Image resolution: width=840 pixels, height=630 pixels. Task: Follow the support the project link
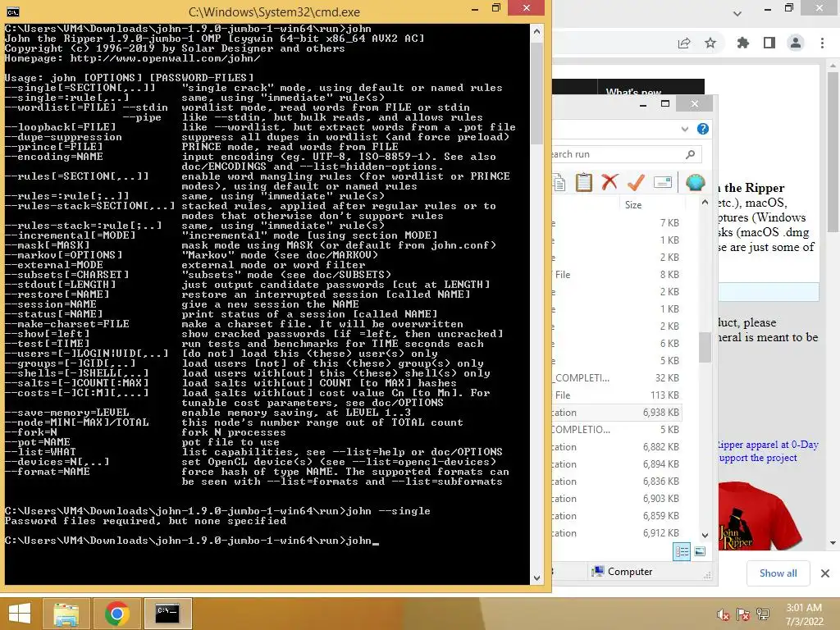pyautogui.click(x=757, y=458)
